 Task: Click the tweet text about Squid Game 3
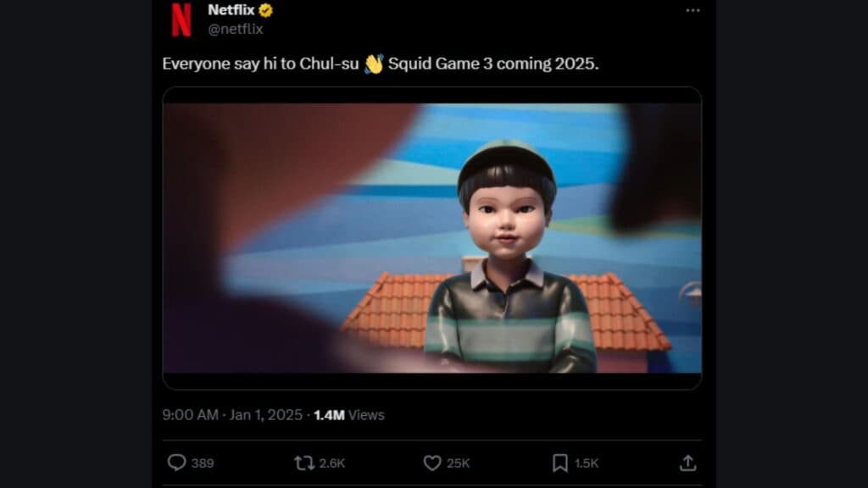[x=381, y=64]
